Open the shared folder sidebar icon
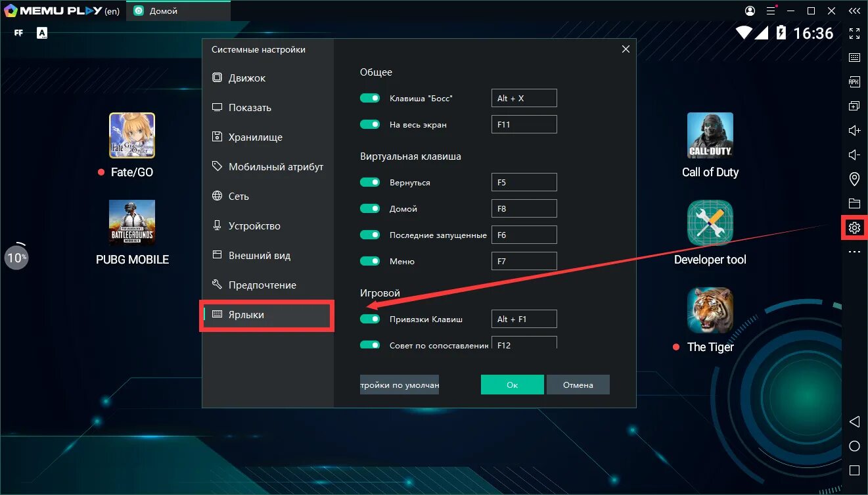 (854, 202)
